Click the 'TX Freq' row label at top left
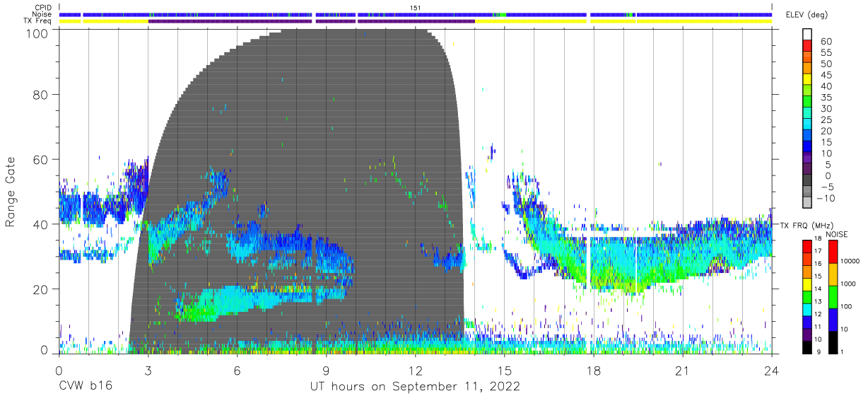Image resolution: width=868 pixels, height=401 pixels. click(37, 21)
